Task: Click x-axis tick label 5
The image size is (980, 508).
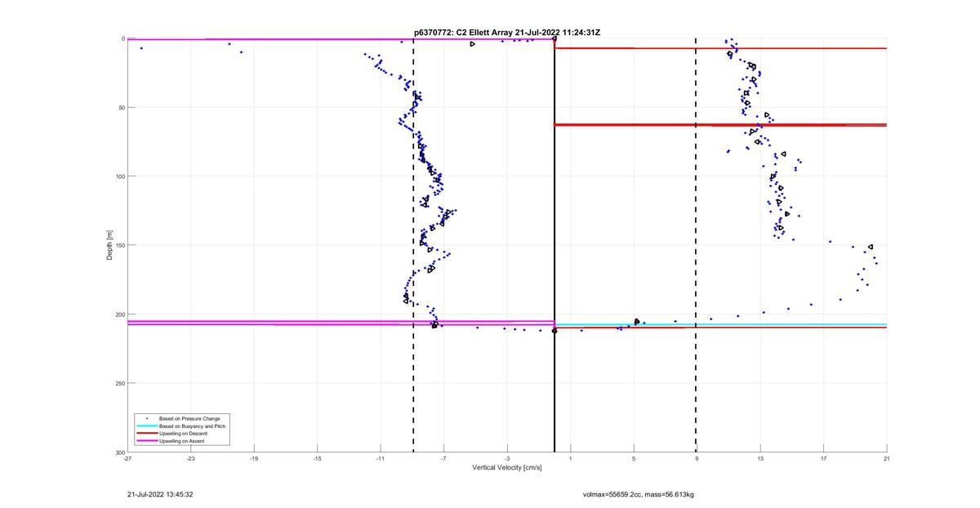Action: coord(634,458)
